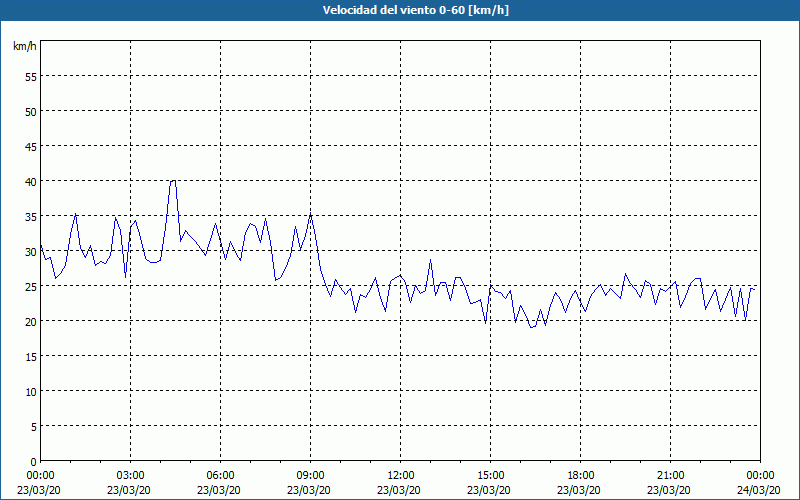Click the '23/03/20' date under 09:00
Image resolution: width=800 pixels, height=500 pixels.
[x=309, y=490]
